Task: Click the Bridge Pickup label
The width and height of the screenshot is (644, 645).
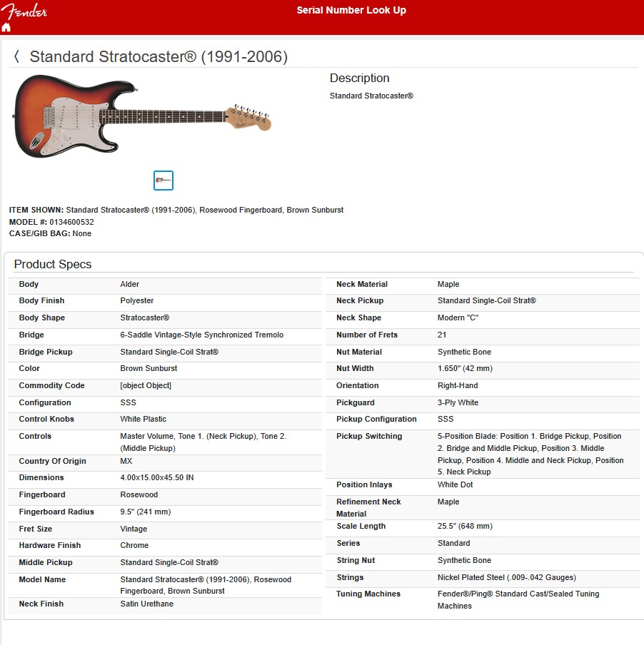Action: point(46,352)
